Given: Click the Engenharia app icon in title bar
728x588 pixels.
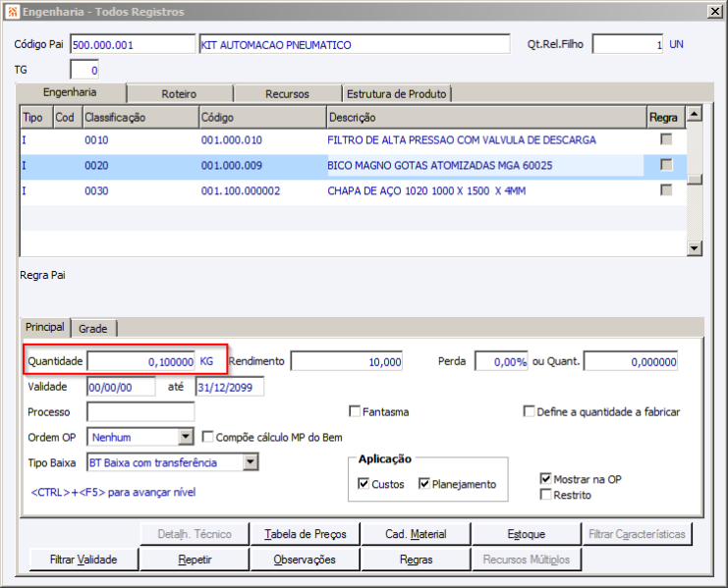Looking at the screenshot, I should [x=11, y=11].
